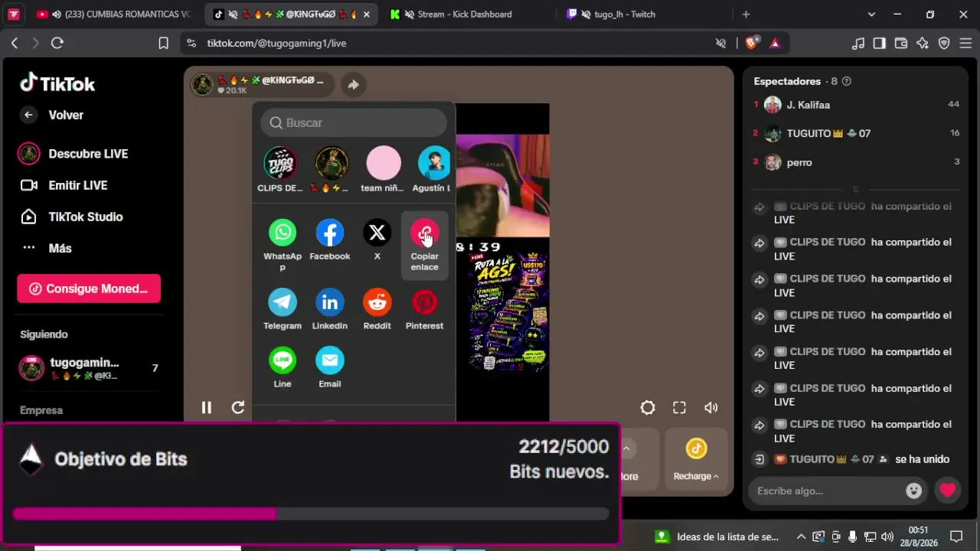Open the stream settings gear
Image resolution: width=980 pixels, height=551 pixels.
pyautogui.click(x=648, y=408)
